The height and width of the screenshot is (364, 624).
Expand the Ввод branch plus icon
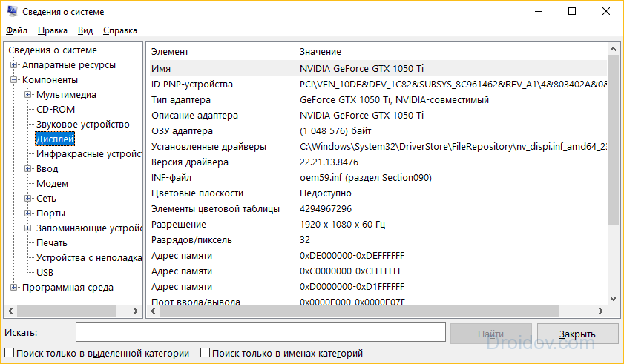click(x=28, y=169)
